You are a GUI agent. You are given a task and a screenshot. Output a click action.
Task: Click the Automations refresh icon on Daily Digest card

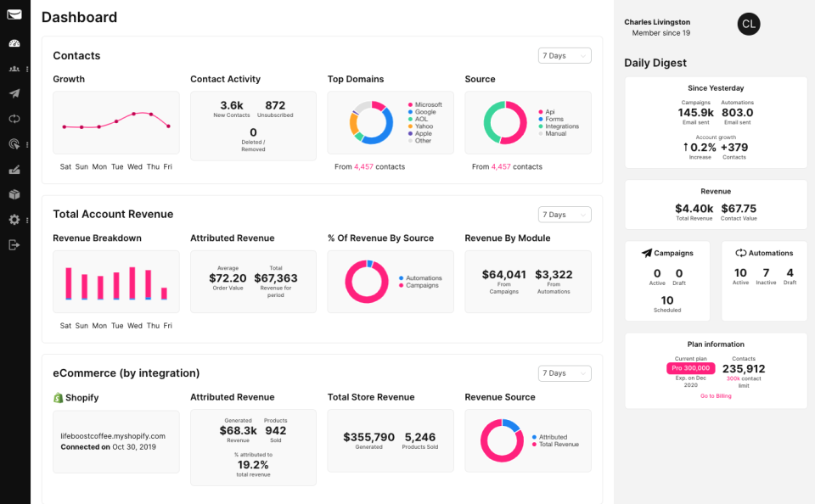click(741, 252)
